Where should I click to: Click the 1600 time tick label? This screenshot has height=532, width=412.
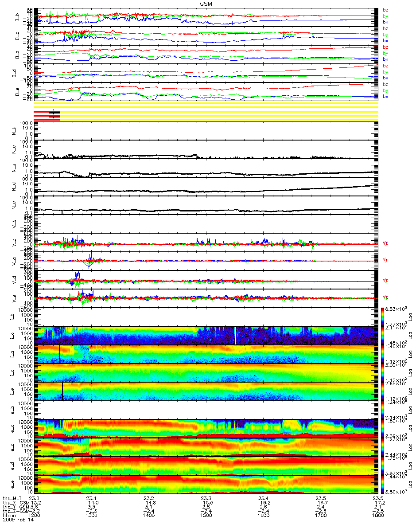pyautogui.click(x=263, y=516)
